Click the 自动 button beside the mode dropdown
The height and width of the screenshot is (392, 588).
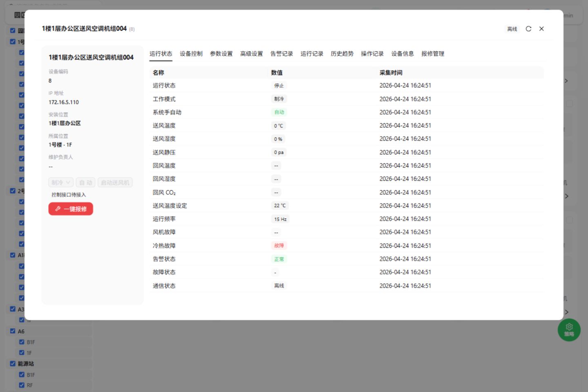point(86,183)
